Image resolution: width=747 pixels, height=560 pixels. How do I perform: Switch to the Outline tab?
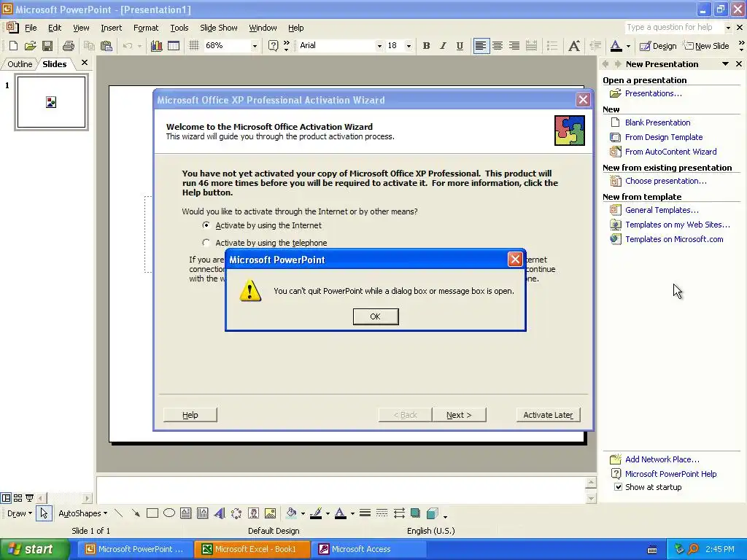pyautogui.click(x=20, y=64)
